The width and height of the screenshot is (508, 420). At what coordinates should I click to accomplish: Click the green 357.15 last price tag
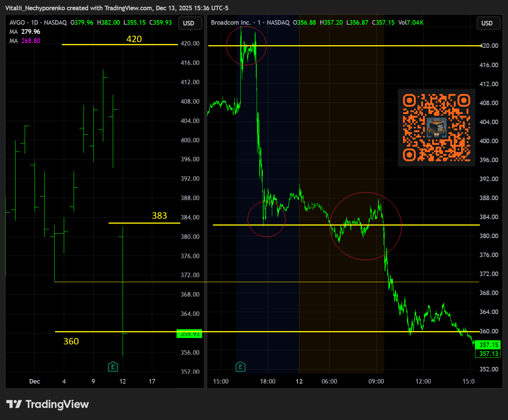[x=488, y=345]
